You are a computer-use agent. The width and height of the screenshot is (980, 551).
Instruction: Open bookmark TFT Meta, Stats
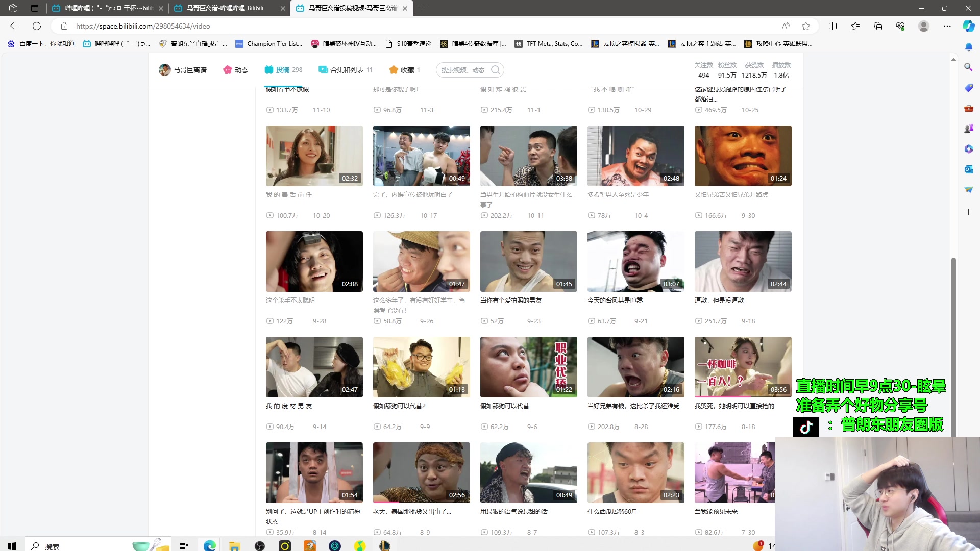point(549,44)
